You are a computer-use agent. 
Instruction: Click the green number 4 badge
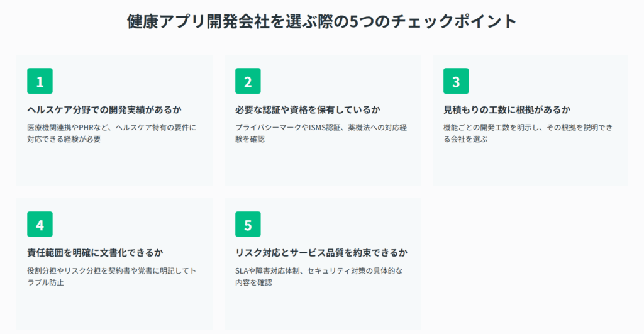(40, 225)
